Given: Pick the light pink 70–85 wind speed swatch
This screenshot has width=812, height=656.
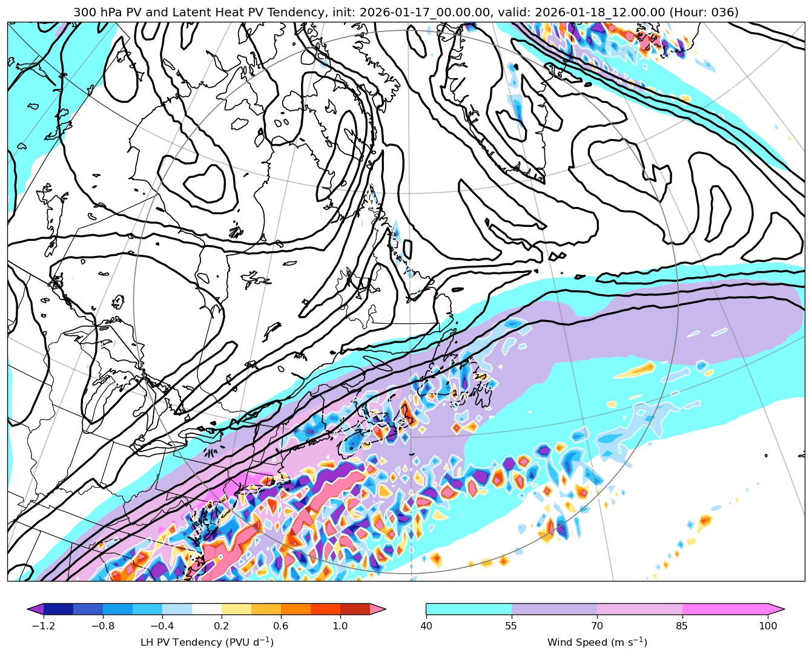Looking at the screenshot, I should [x=639, y=609].
